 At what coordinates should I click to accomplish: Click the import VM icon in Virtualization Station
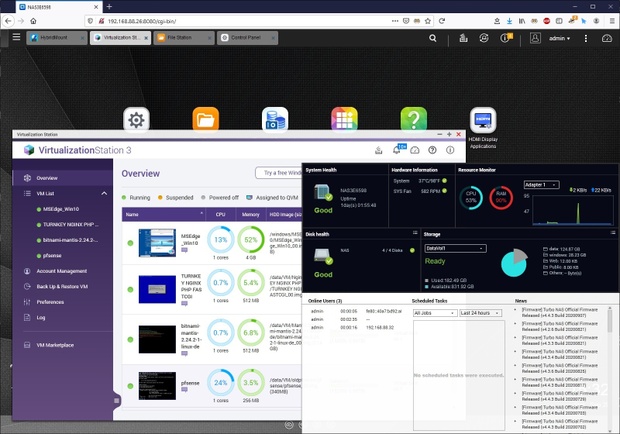coord(378,150)
